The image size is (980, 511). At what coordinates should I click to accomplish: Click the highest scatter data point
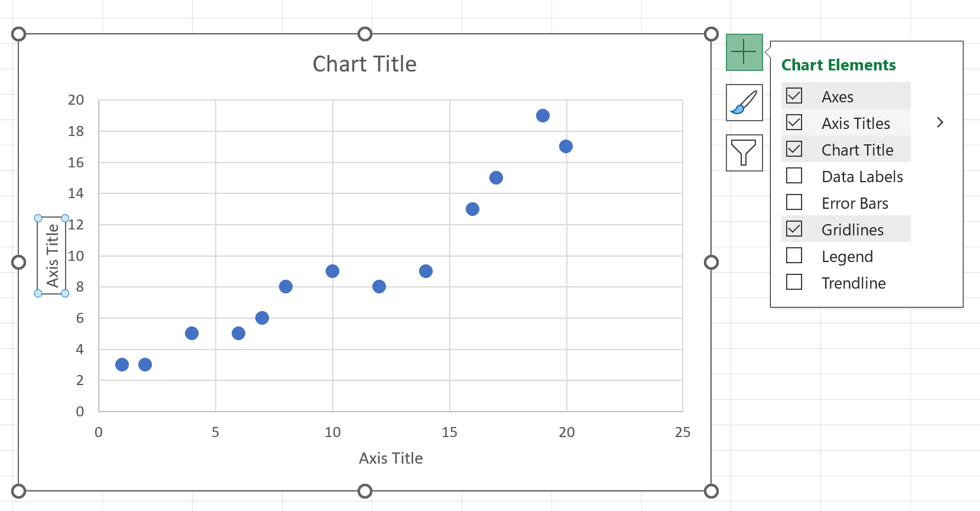click(x=542, y=115)
